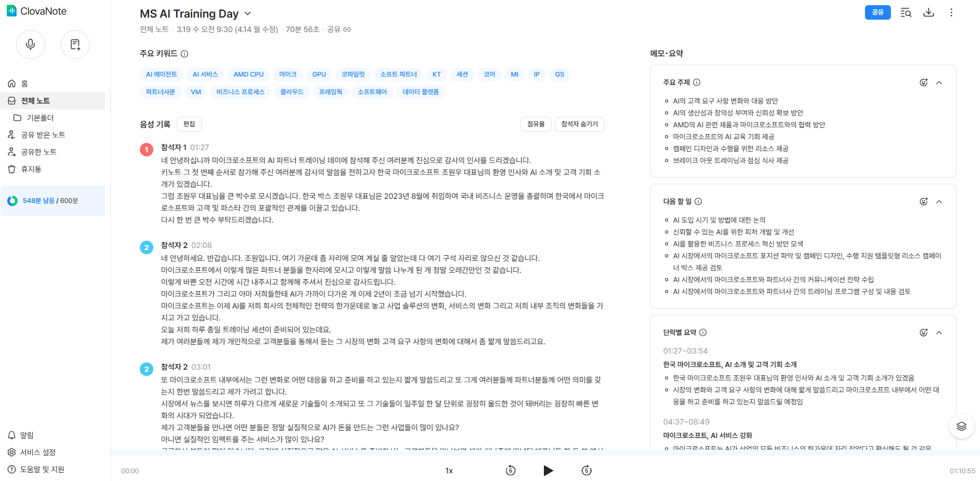The width and height of the screenshot is (980, 481).
Task: Click the 공유 link icon in note info
Action: [347, 30]
